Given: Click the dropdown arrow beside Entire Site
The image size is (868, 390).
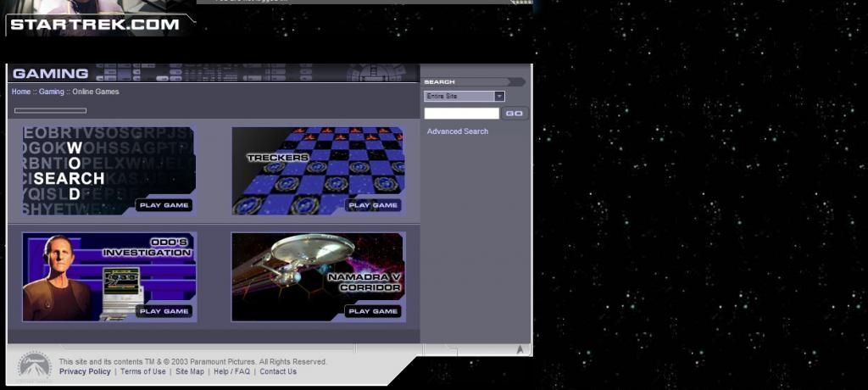Looking at the screenshot, I should [x=499, y=97].
